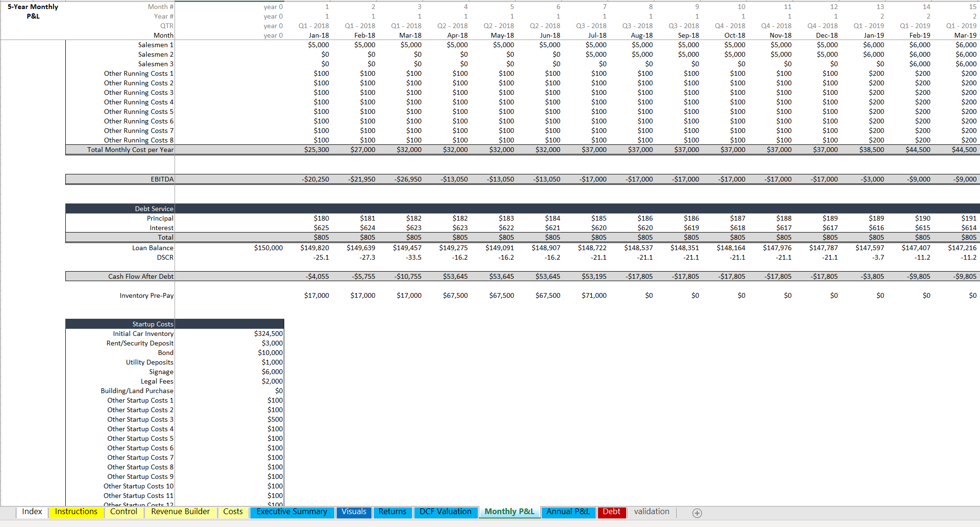Add a new sheet with plus icon
The height and width of the screenshot is (527, 980).
pyautogui.click(x=697, y=513)
